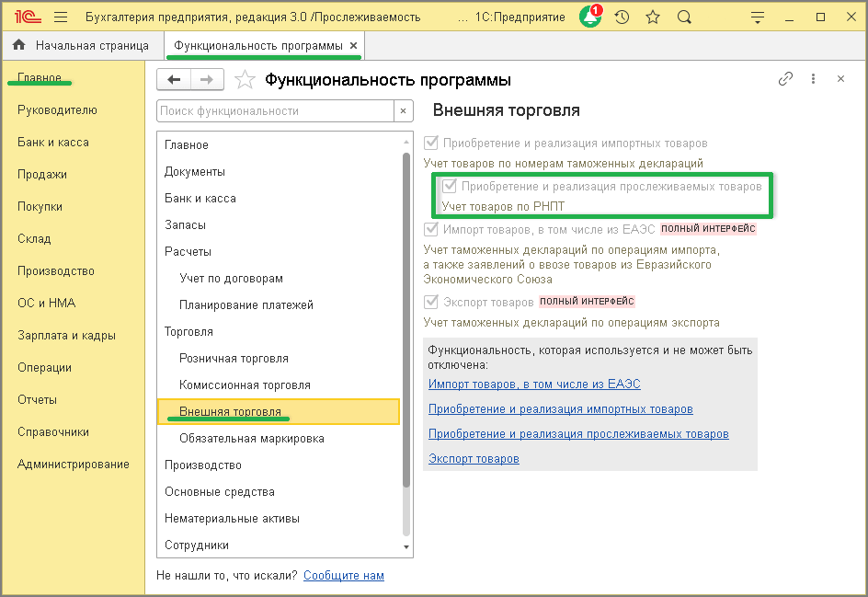Screen dimensions: 868x597
Task: Copy link to this form
Action: tap(785, 79)
